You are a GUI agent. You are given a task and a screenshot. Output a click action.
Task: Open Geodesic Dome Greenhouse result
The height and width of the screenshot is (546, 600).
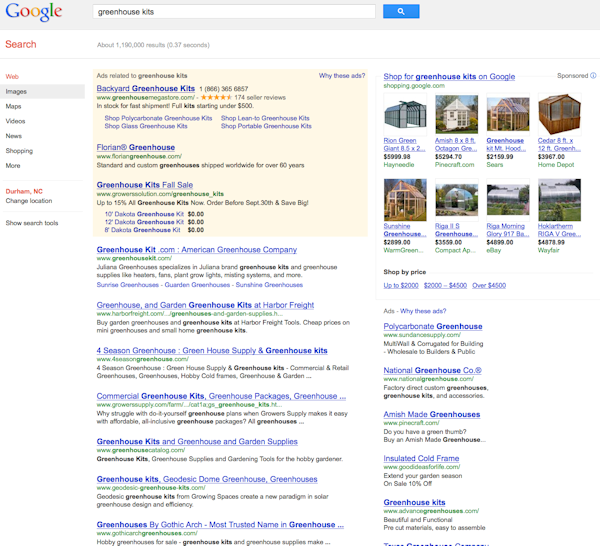tap(207, 479)
